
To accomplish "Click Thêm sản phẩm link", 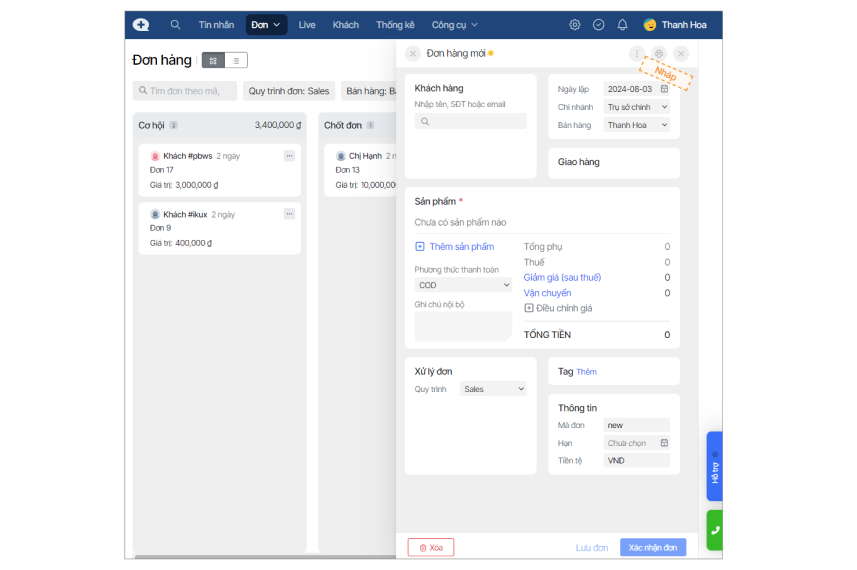I will [x=455, y=247].
